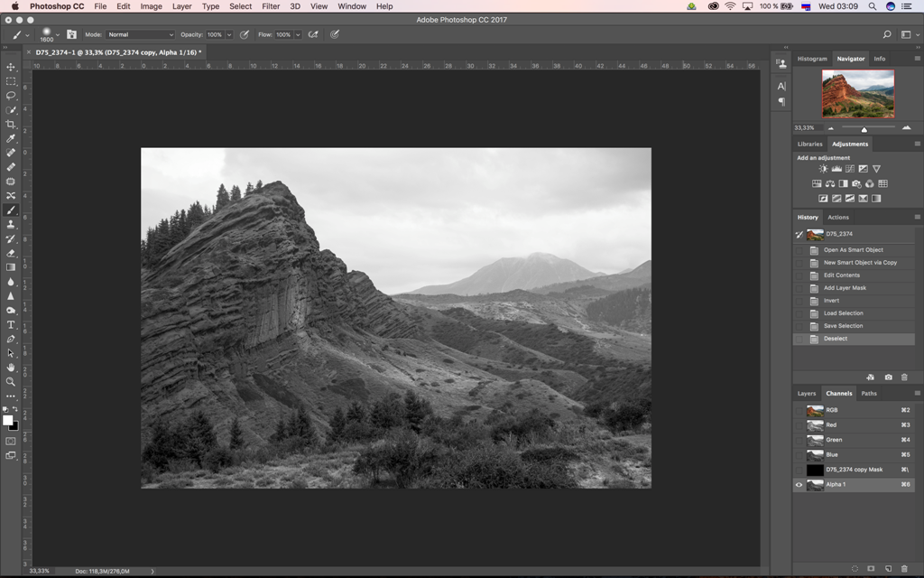
Task: Select the Lasso tool
Action: pos(11,95)
